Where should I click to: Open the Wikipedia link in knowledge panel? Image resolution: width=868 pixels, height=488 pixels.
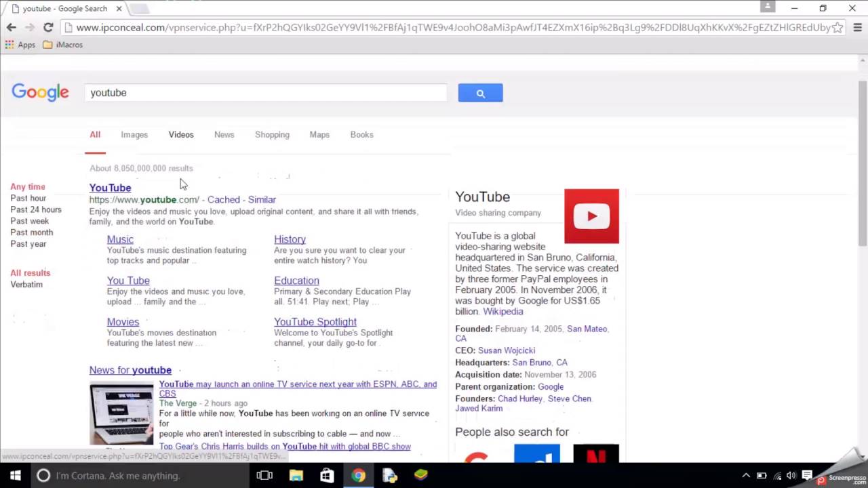coord(502,312)
